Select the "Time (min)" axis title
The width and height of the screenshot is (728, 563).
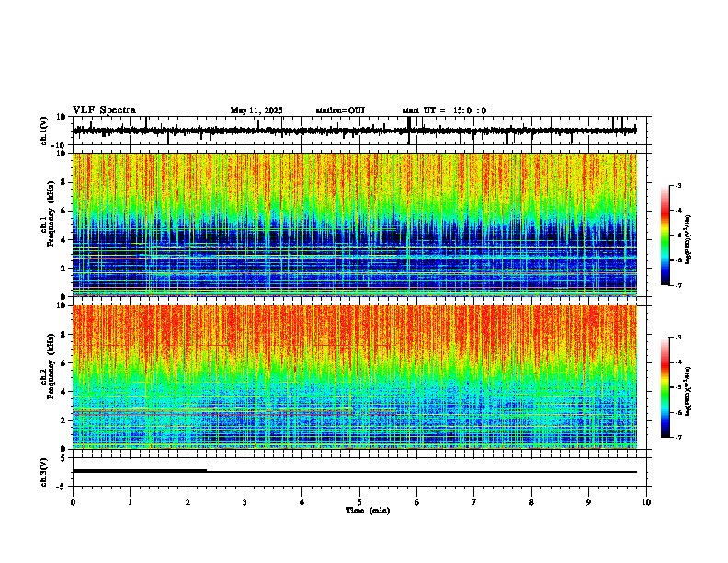point(368,511)
